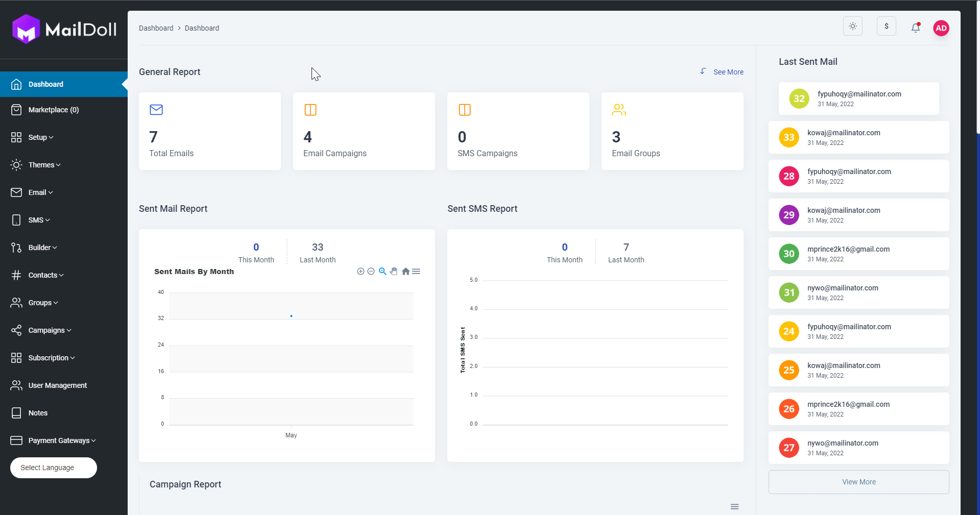Screen dimensions: 980x515
Task: Click the See More link
Action: point(728,72)
